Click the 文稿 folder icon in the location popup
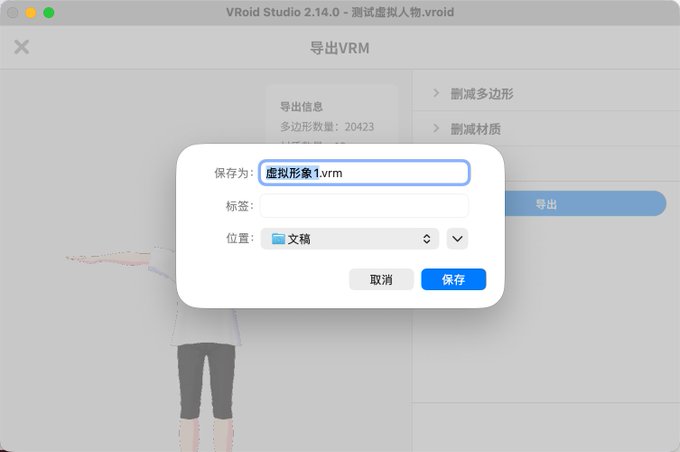 [278, 239]
